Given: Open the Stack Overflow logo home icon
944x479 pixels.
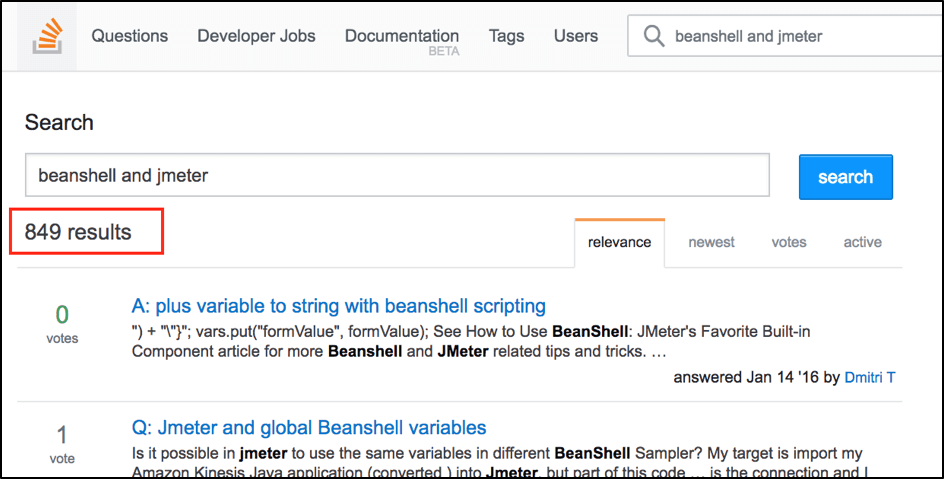Looking at the screenshot, I should [x=47, y=36].
